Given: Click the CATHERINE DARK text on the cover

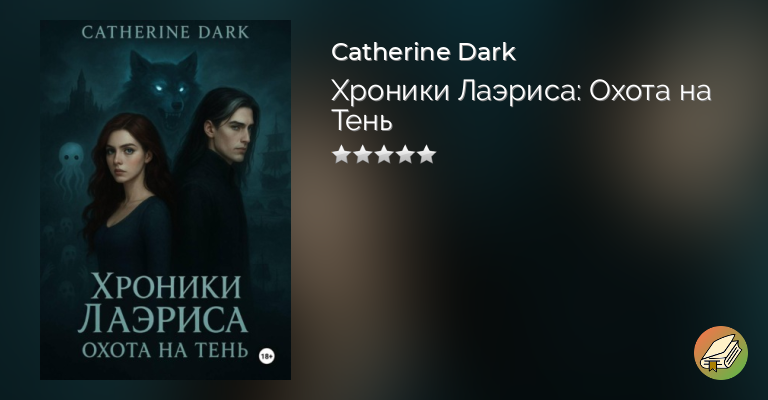Looking at the screenshot, I should tap(166, 32).
